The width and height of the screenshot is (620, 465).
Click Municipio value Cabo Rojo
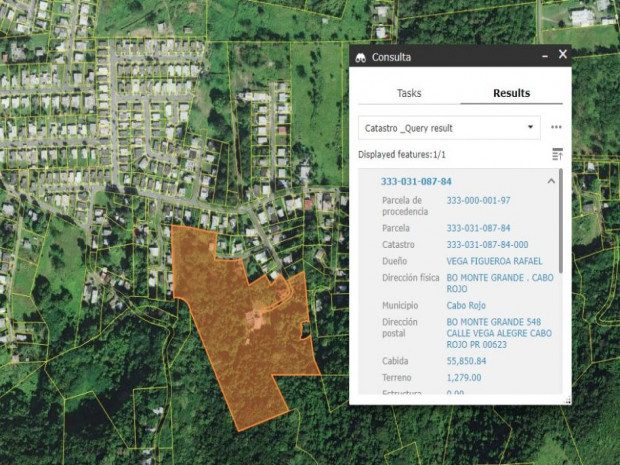[x=466, y=306]
